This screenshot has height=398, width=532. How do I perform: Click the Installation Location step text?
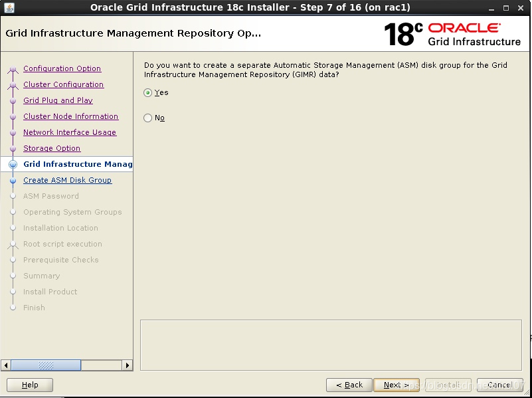60,228
